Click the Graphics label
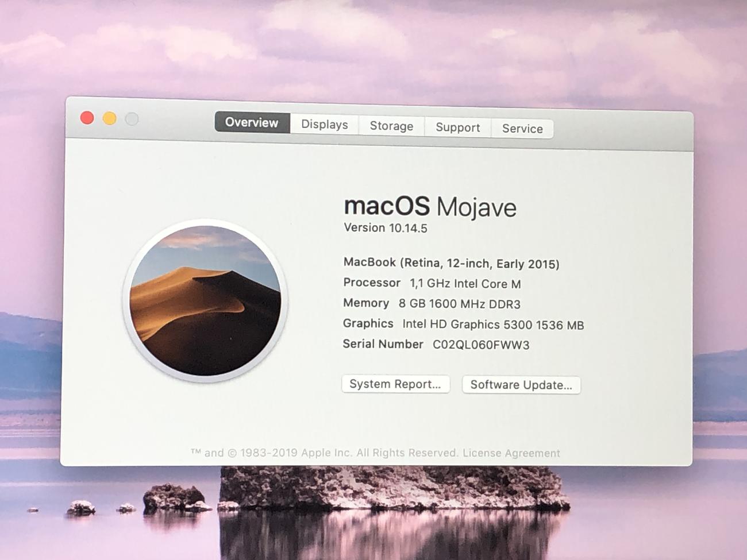The image size is (747, 560). point(368,323)
